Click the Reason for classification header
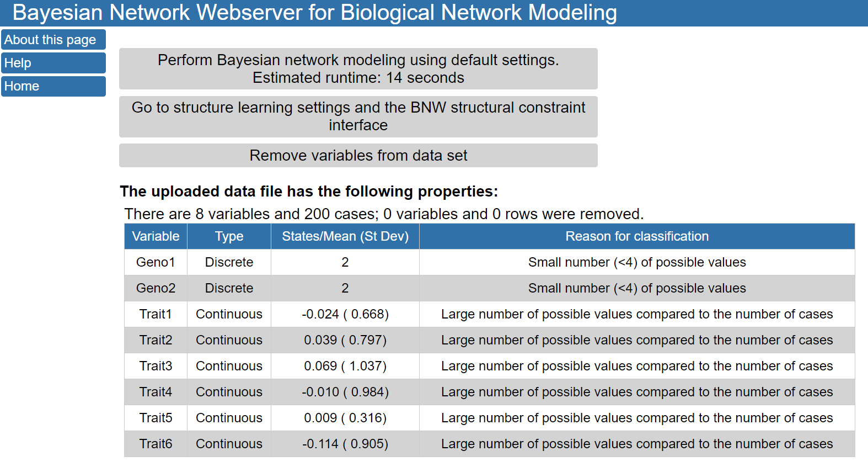This screenshot has height=467, width=868. [636, 236]
